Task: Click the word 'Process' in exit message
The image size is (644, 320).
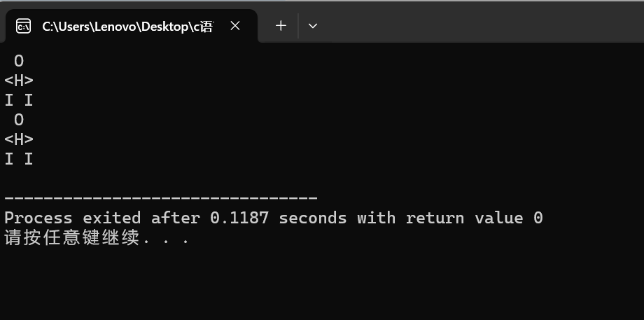Action: pyautogui.click(x=38, y=218)
